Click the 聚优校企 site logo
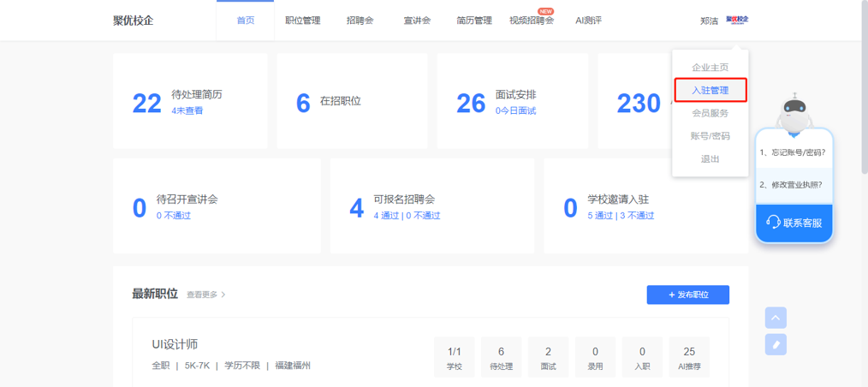 [133, 21]
